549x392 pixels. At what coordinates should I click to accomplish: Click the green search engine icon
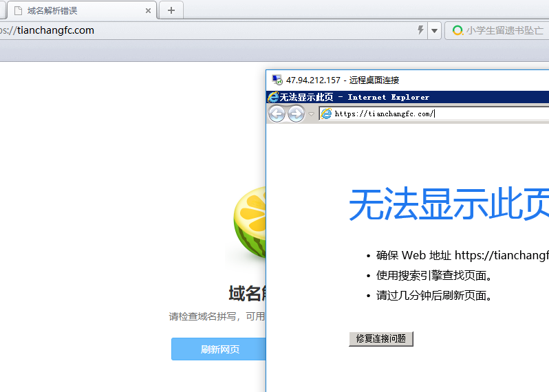click(x=458, y=30)
